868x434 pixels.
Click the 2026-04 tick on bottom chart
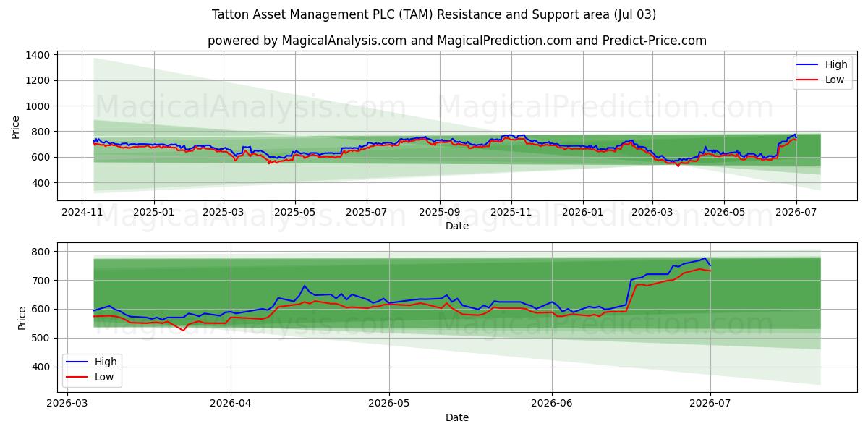tap(231, 404)
